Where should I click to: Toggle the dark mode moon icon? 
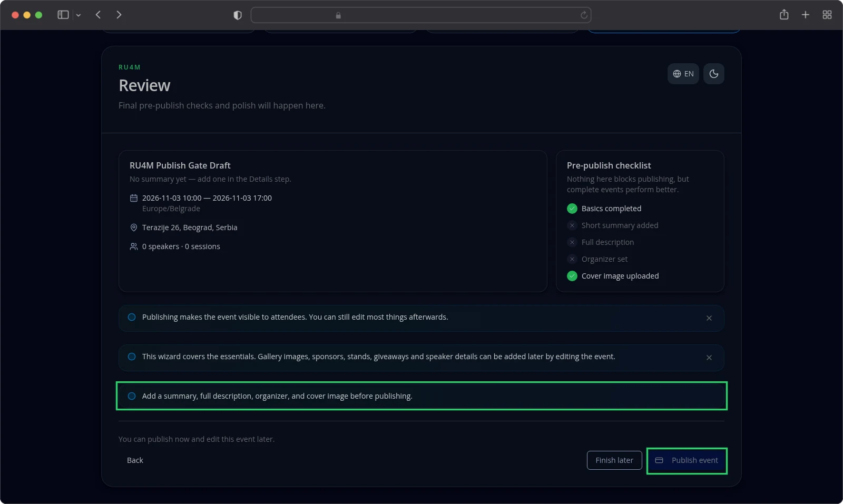pyautogui.click(x=713, y=74)
